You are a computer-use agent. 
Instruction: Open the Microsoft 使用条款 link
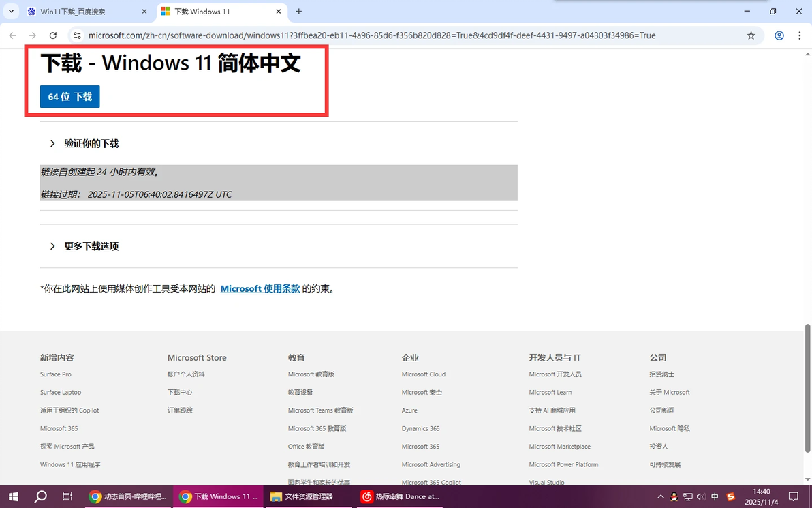[260, 288]
